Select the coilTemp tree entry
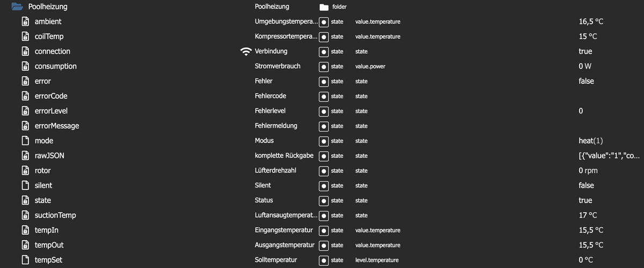Viewport: 644px width, 268px height. point(49,37)
